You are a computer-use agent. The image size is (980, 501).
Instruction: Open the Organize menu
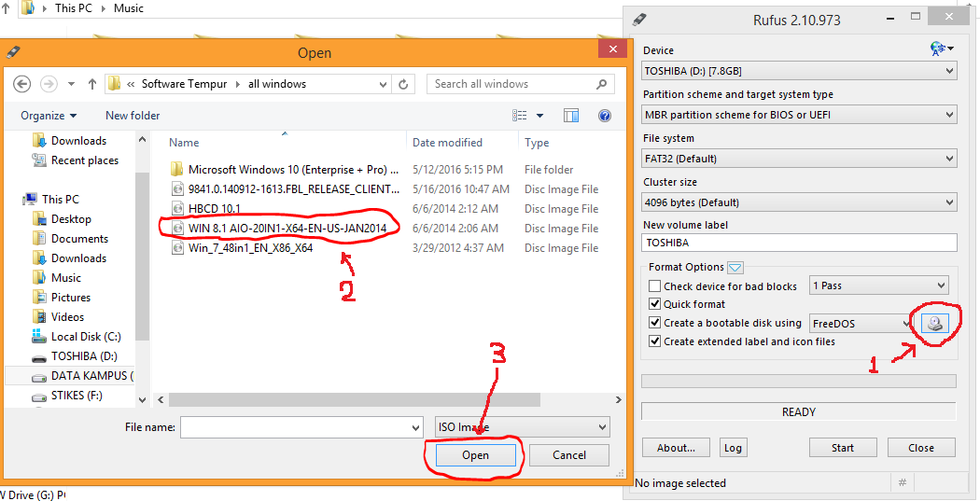[x=49, y=116]
